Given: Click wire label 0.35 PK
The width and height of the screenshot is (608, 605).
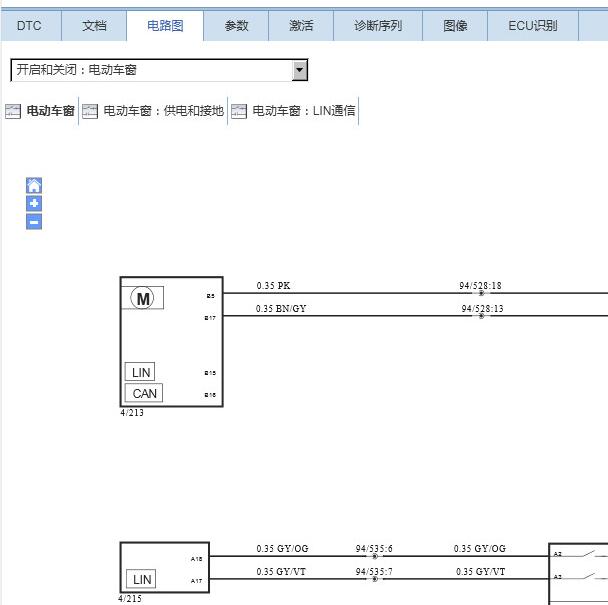Looking at the screenshot, I should pos(273,286).
